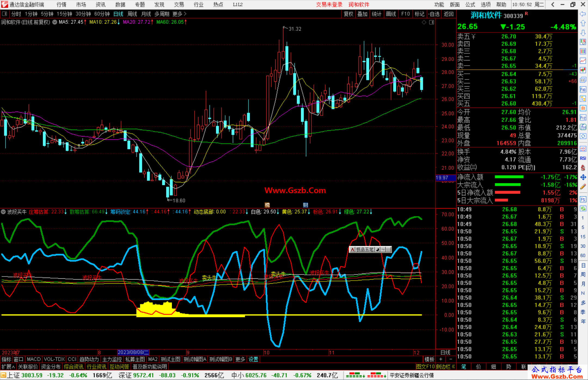The width and height of the screenshot is (588, 380).
Task: Expand 更多 in the indicator tab bar
Action: (240, 359)
